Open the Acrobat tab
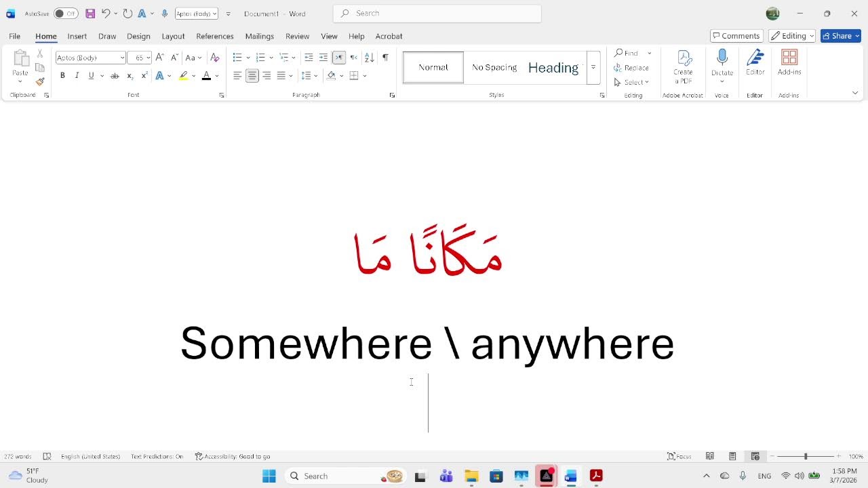 click(x=389, y=36)
